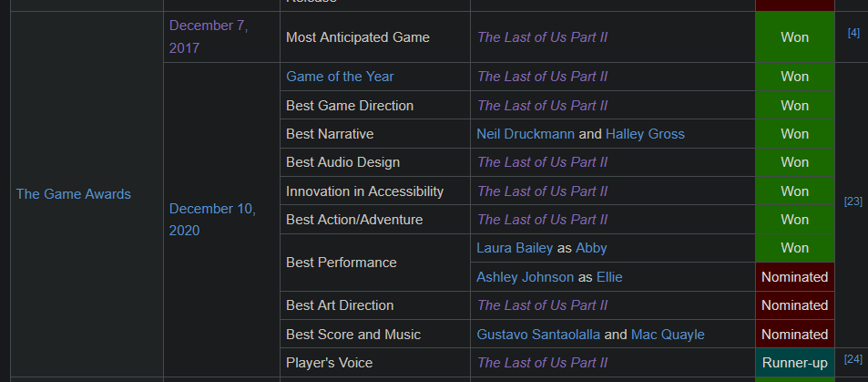The image size is (868, 382).
Task: Jump to citation reference [4]
Action: click(853, 33)
